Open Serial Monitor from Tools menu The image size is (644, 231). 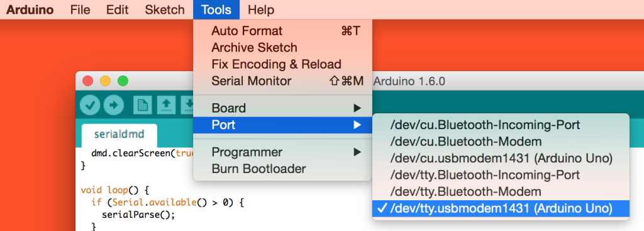(x=282, y=81)
